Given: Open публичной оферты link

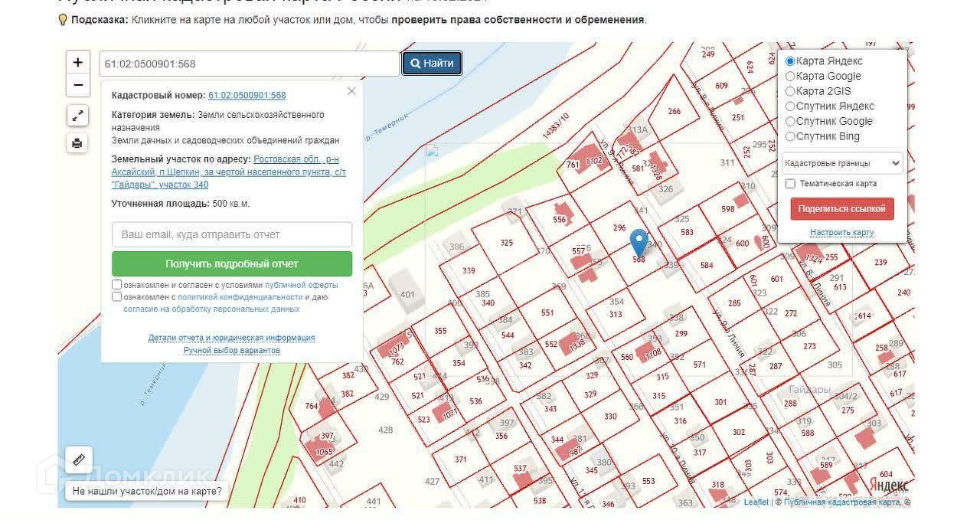Looking at the screenshot, I should (301, 285).
